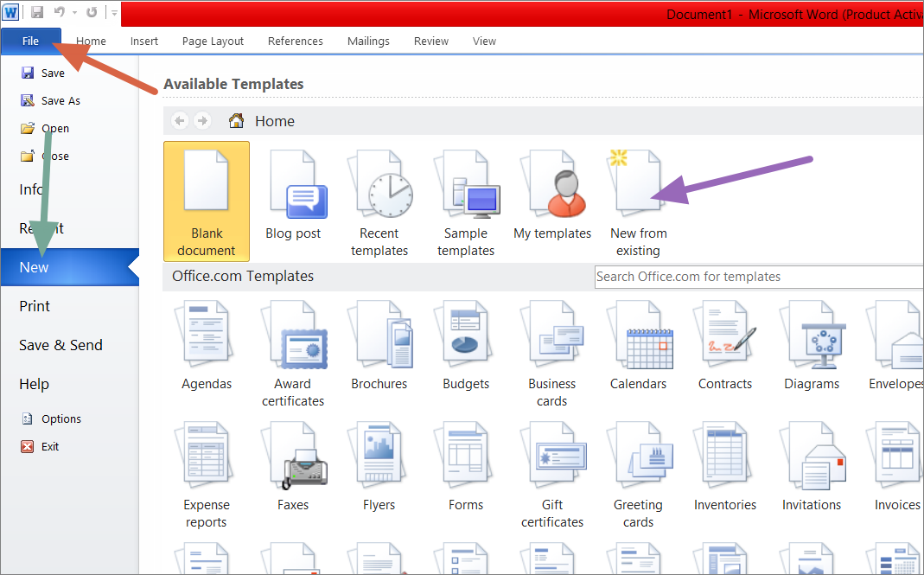This screenshot has width=924, height=575.
Task: Open the Undo history dropdown arrow
Action: [74, 14]
